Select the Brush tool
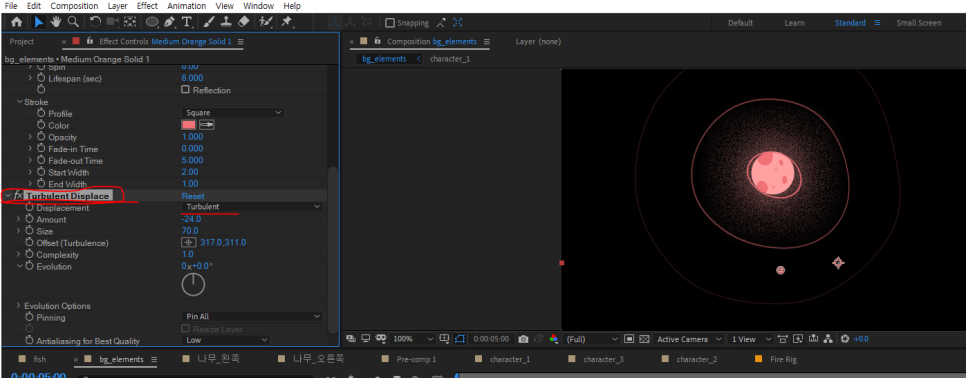Image resolution: width=966 pixels, height=378 pixels. (208, 22)
